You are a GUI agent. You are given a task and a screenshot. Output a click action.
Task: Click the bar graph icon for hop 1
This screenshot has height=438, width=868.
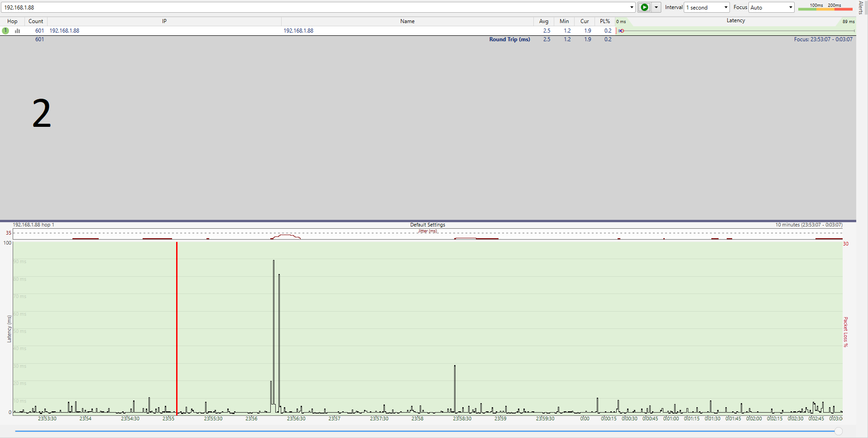(x=18, y=31)
